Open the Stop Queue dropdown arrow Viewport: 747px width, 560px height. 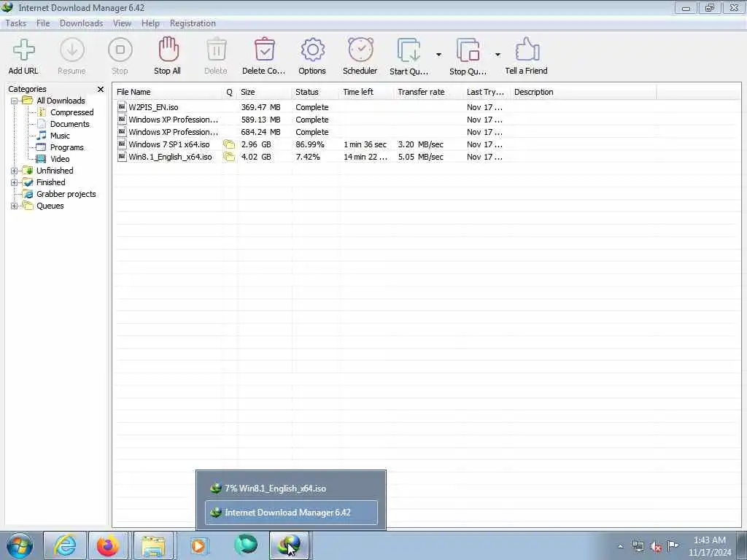pos(498,55)
